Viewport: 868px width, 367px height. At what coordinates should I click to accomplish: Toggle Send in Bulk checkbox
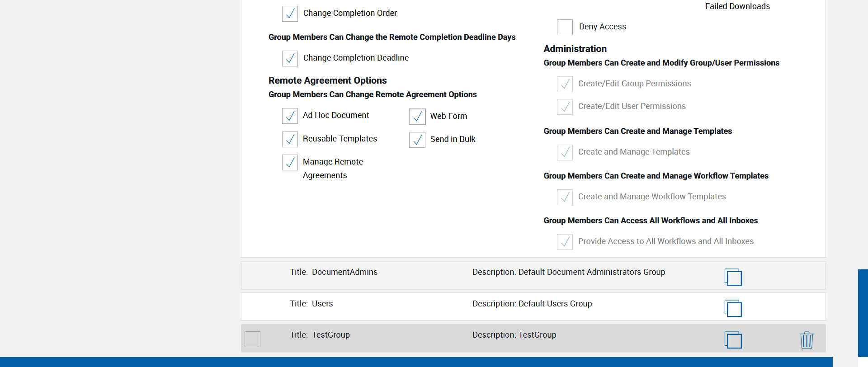(417, 140)
